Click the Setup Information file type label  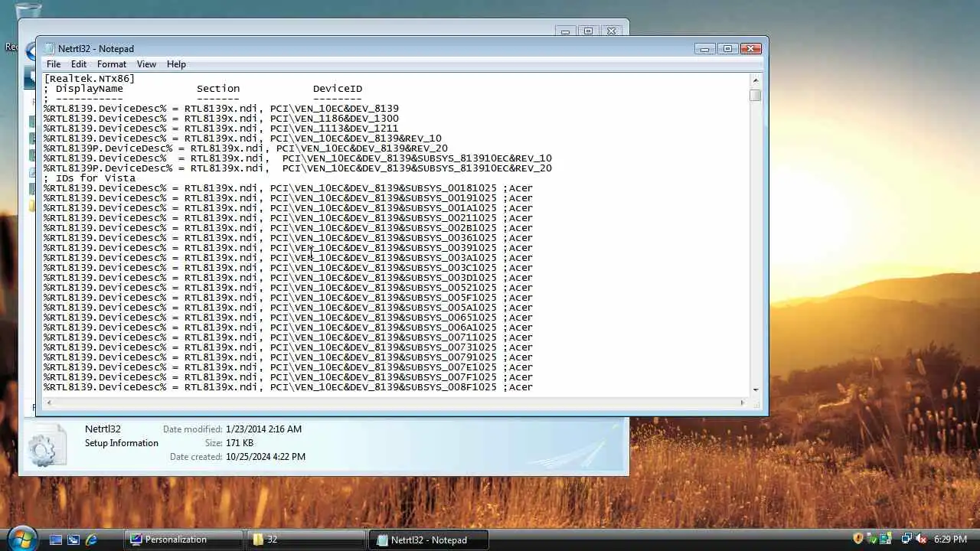[x=122, y=443]
